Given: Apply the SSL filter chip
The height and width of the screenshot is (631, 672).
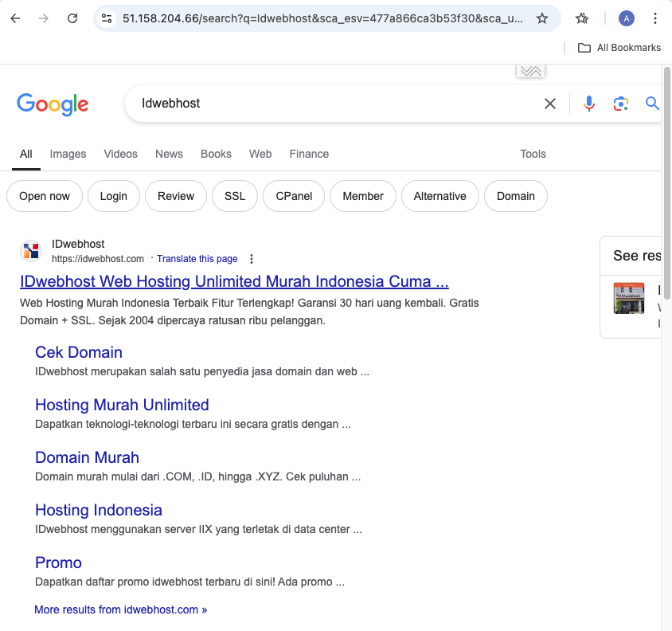Looking at the screenshot, I should pos(235,196).
